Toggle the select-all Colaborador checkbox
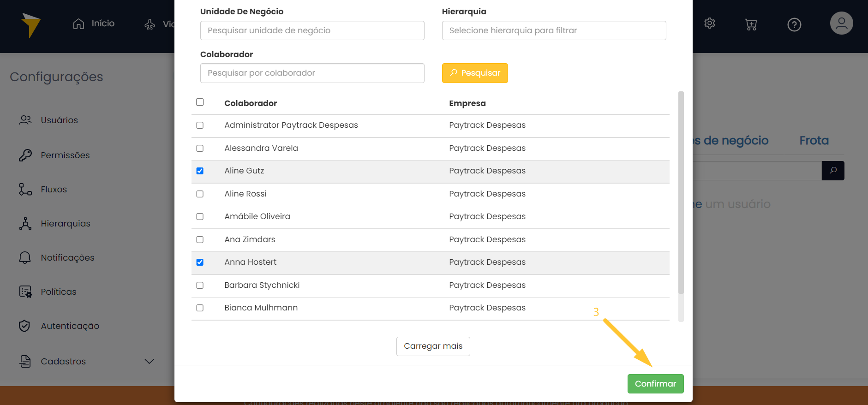Image resolution: width=868 pixels, height=405 pixels. point(200,102)
